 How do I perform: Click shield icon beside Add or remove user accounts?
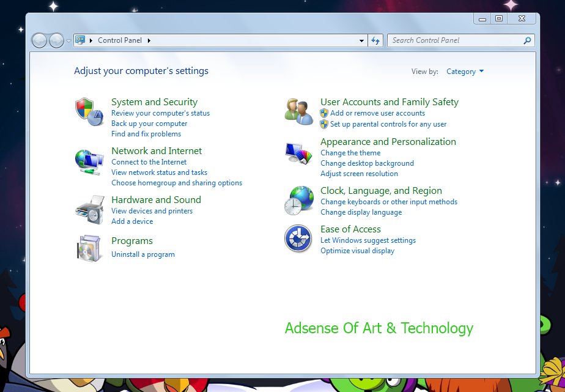pos(324,113)
